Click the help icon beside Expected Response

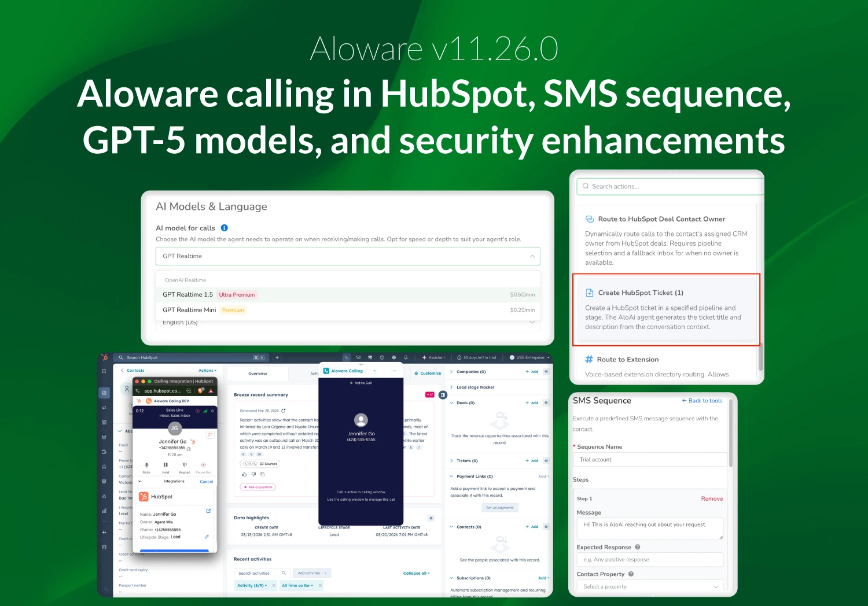(x=638, y=547)
